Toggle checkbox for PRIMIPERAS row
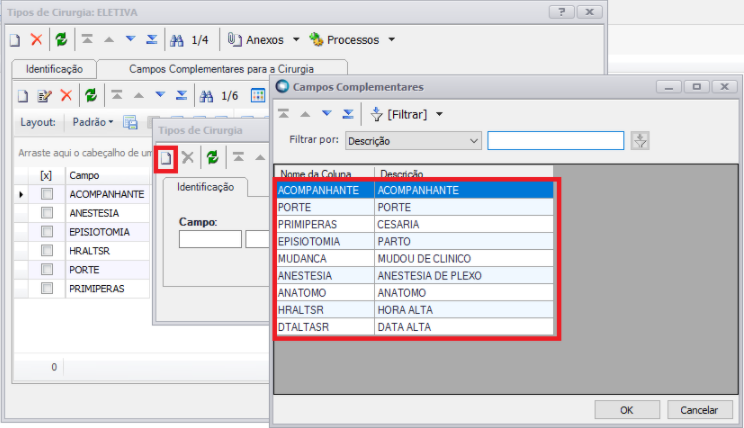Viewport: 744px width, 428px height. tap(47, 288)
